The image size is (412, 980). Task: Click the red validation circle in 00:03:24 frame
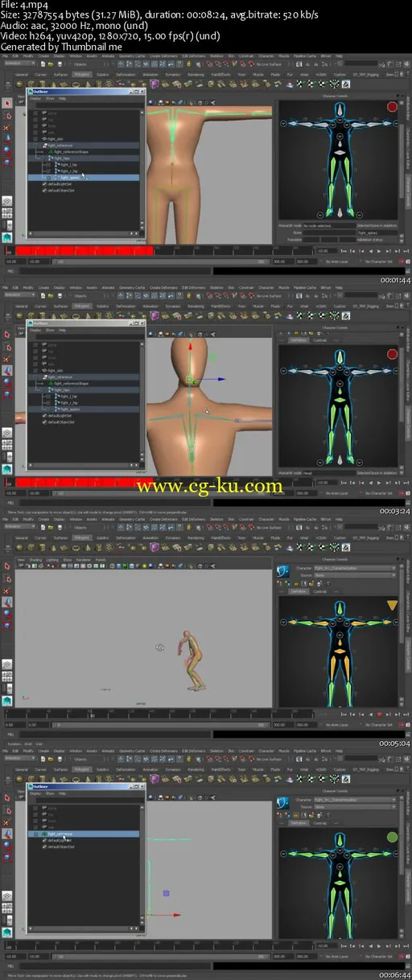392,354
